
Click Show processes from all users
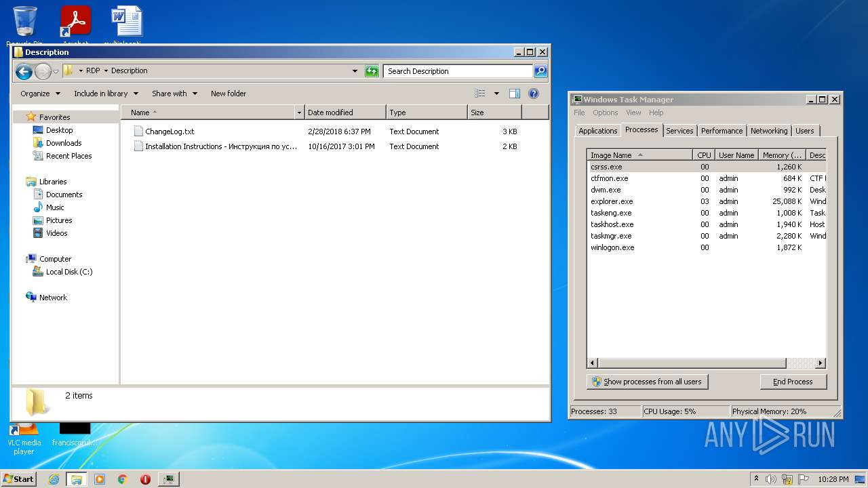tap(647, 382)
